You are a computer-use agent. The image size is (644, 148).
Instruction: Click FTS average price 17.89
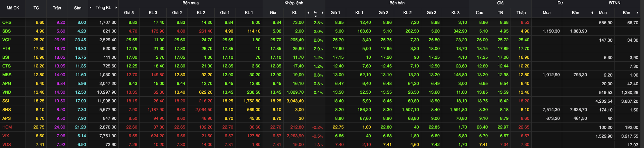point(503,49)
